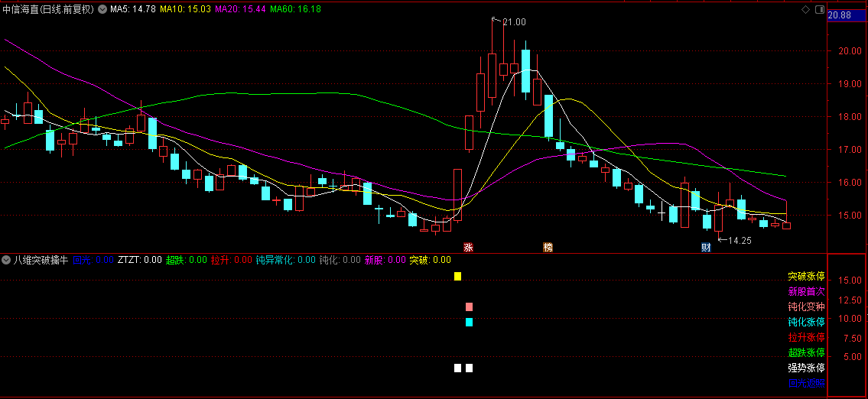Click the yellow 突破: 0.00 indicator value

(430, 260)
